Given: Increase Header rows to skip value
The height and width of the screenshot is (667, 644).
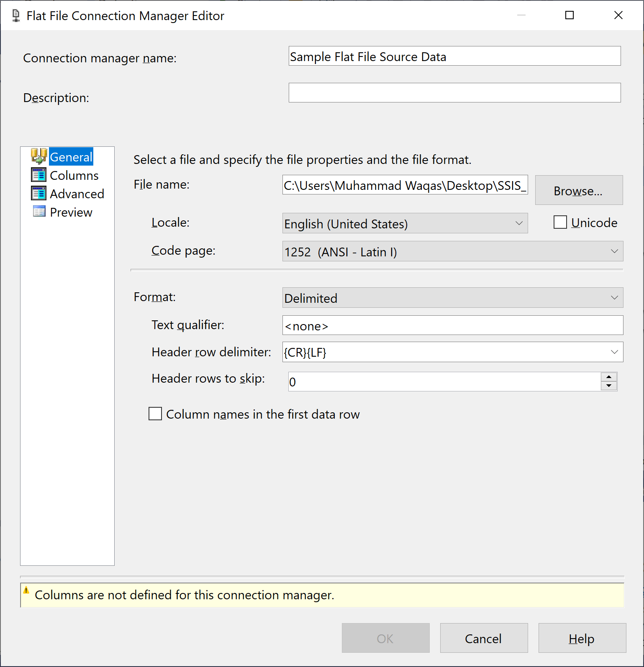Looking at the screenshot, I should pos(609,377).
